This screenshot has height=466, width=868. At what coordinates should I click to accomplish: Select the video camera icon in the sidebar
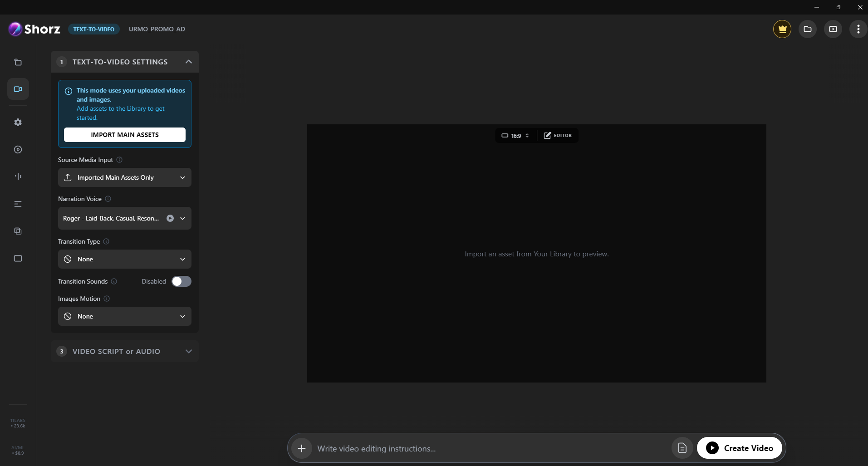pos(18,89)
